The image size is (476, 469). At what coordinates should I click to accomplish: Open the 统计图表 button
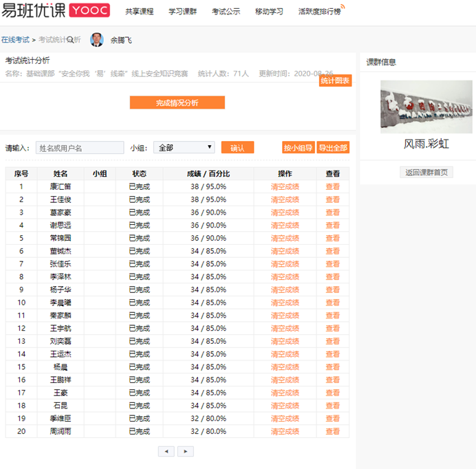pos(336,81)
